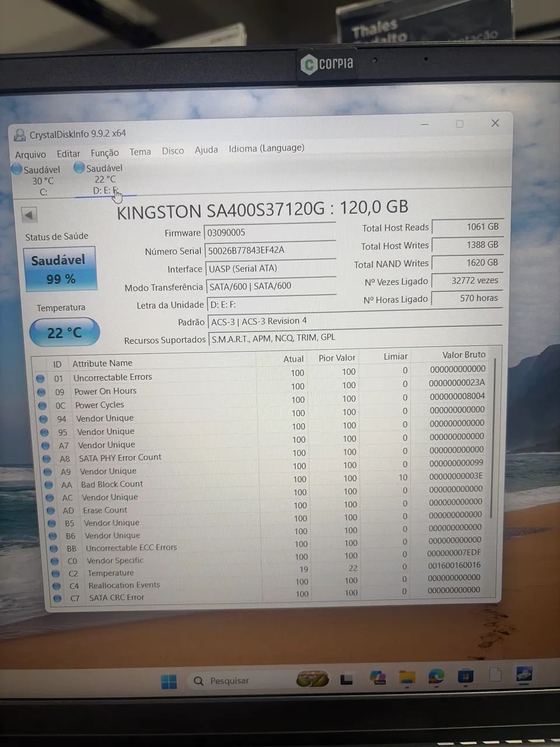Click the status dot for Erase Count
Viewport: 560px width, 747px height.
click(51, 511)
